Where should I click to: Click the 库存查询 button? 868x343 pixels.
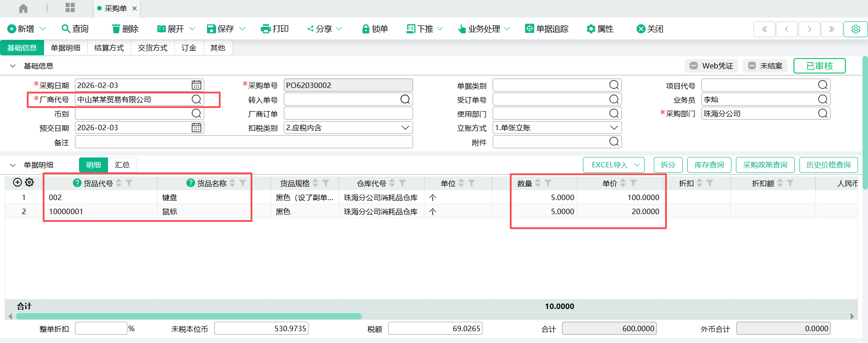pos(709,165)
